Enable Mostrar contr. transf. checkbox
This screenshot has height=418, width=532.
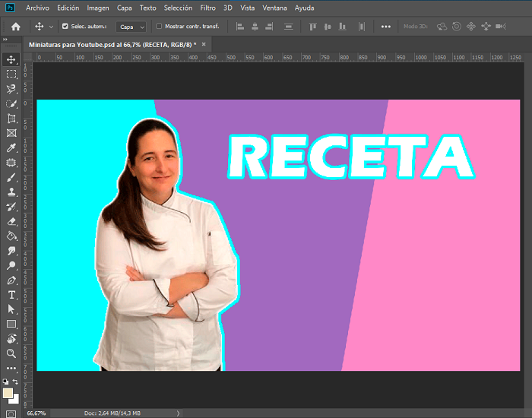tap(158, 26)
